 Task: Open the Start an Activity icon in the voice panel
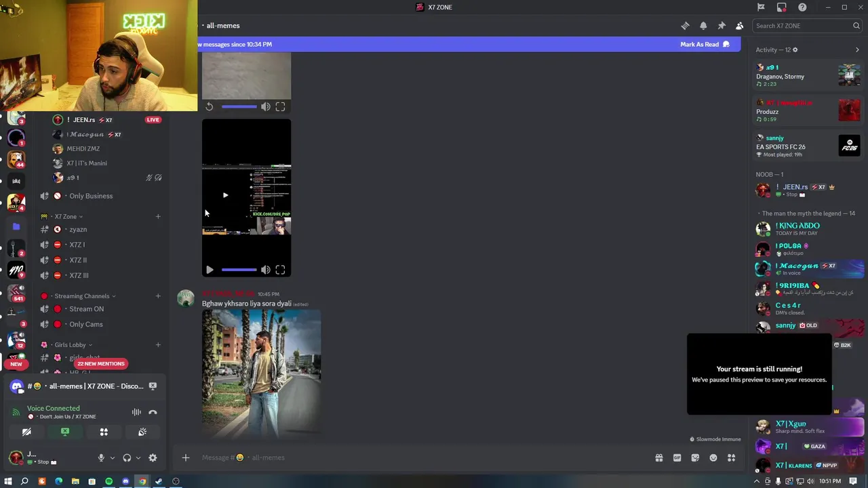point(104,432)
